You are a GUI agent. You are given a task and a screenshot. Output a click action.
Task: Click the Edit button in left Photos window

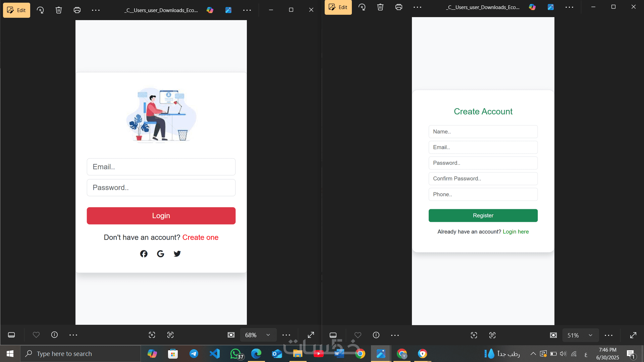16,10
